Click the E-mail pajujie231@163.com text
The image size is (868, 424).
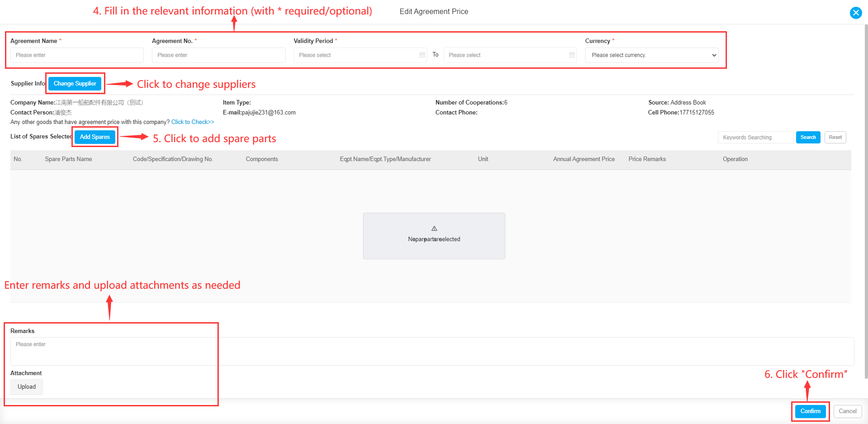(259, 113)
